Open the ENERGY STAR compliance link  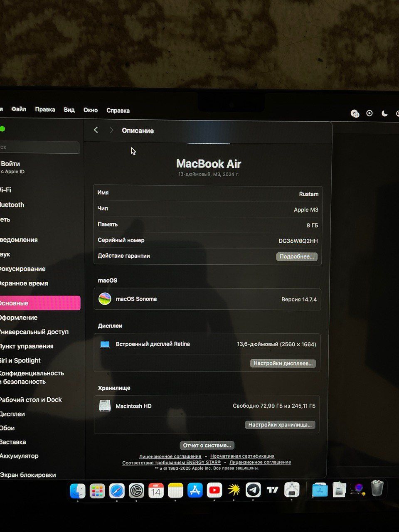coord(172,462)
